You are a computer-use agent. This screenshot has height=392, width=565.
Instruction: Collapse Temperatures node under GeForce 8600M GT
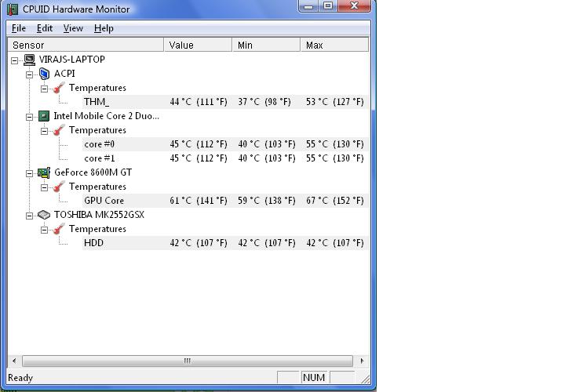44,187
